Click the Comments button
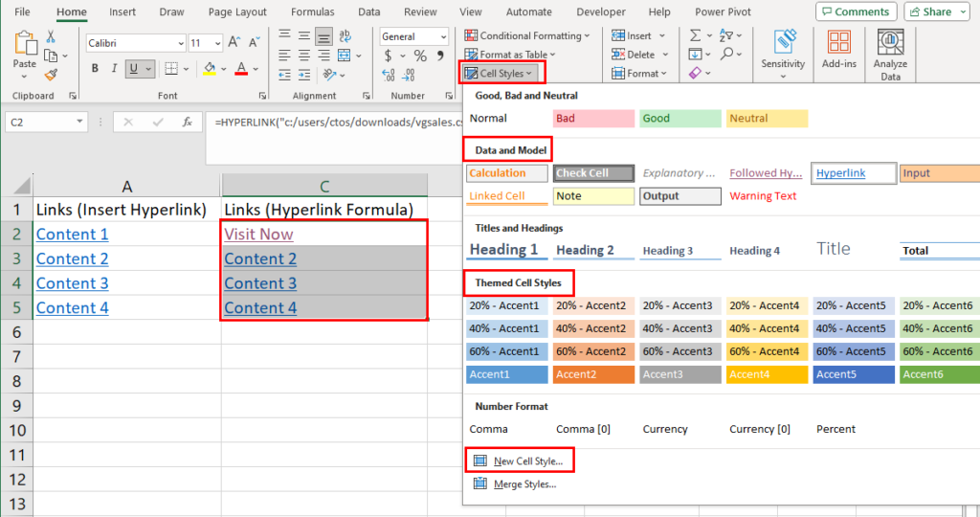 856,11
